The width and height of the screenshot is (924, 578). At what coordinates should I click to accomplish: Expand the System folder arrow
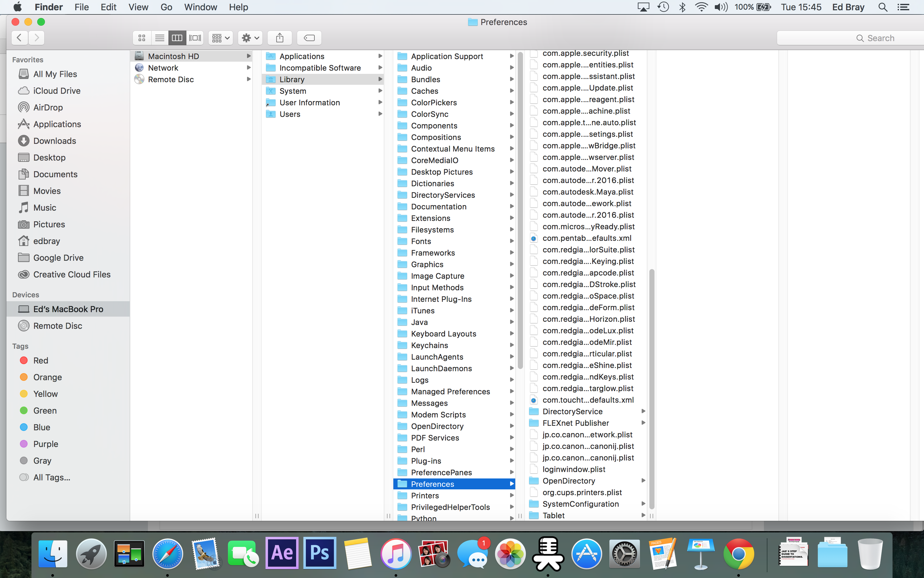[x=380, y=91]
